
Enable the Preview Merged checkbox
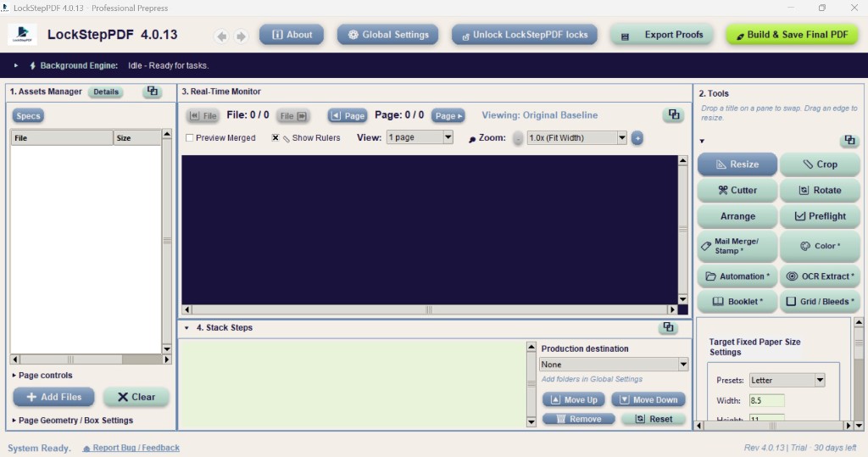(x=190, y=138)
